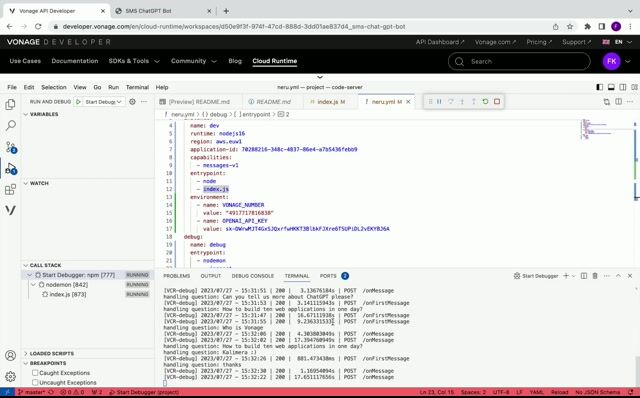Click Step Over in debug toolbar
The width and height of the screenshot is (640, 398).
click(451, 102)
